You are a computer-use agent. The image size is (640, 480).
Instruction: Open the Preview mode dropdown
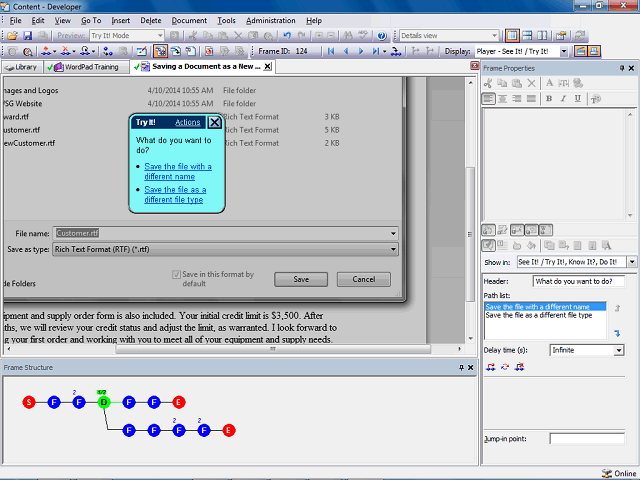(x=160, y=36)
